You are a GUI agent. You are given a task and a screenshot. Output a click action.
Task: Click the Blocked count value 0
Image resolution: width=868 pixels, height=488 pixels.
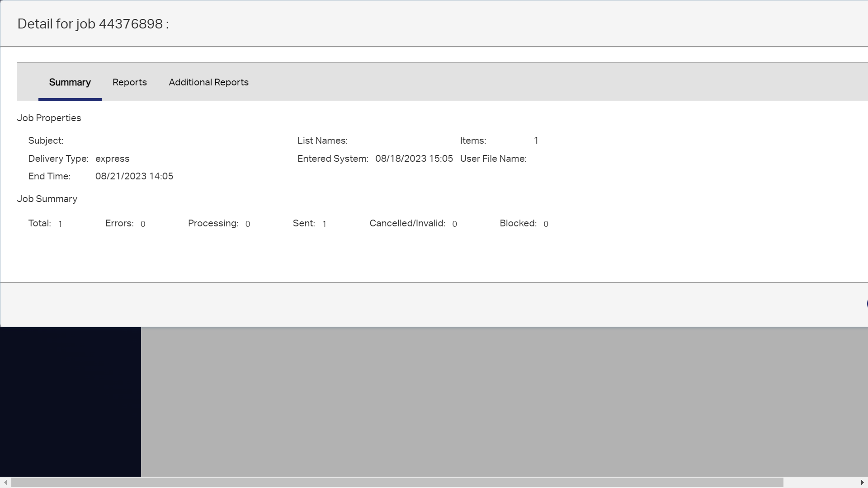click(x=546, y=224)
